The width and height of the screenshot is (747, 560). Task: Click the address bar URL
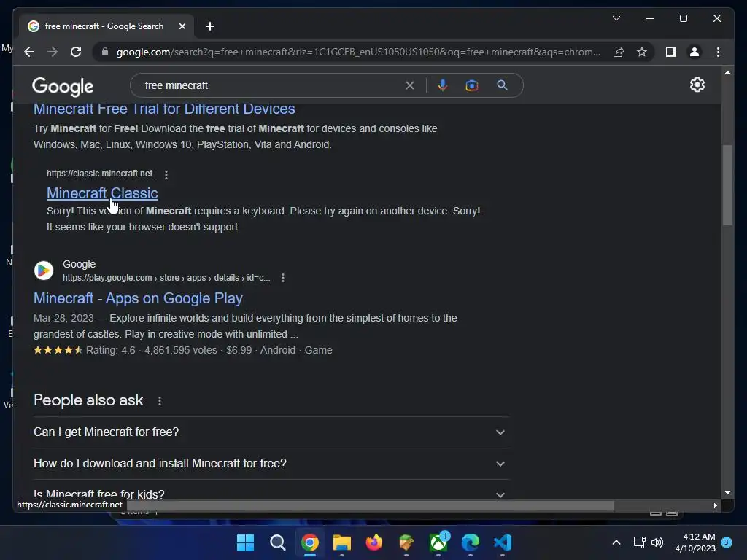click(x=358, y=52)
